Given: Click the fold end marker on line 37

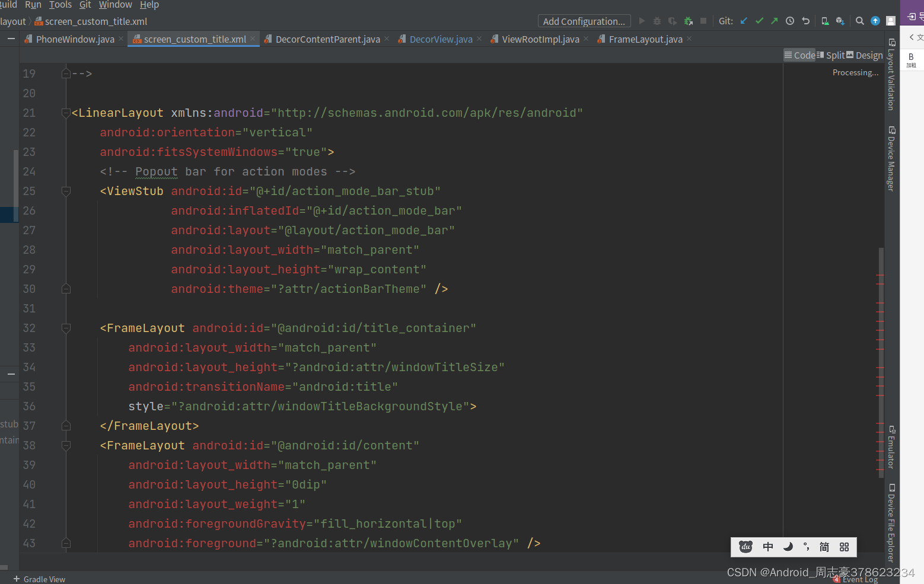Looking at the screenshot, I should point(66,426).
